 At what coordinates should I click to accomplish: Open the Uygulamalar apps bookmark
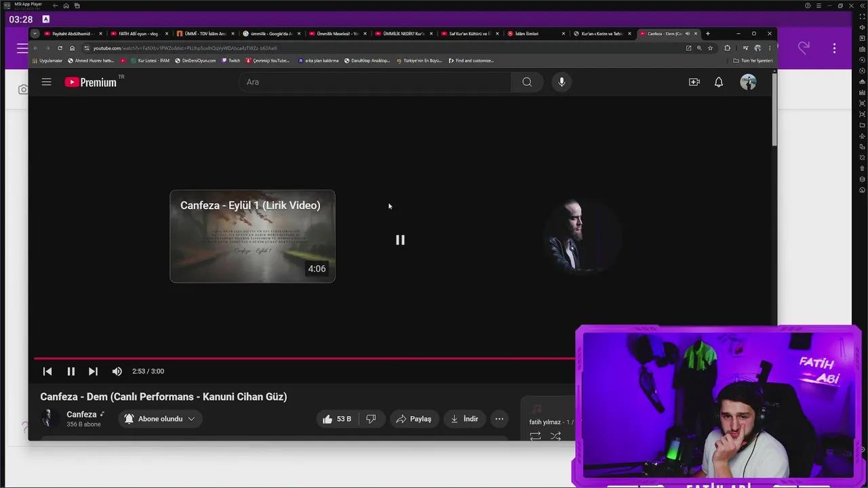[47, 60]
